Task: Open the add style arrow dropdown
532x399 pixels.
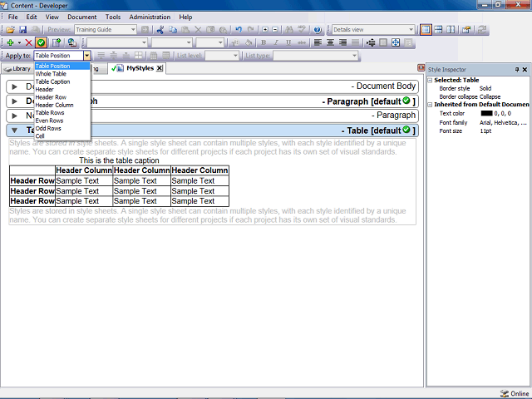Action: click(x=19, y=42)
